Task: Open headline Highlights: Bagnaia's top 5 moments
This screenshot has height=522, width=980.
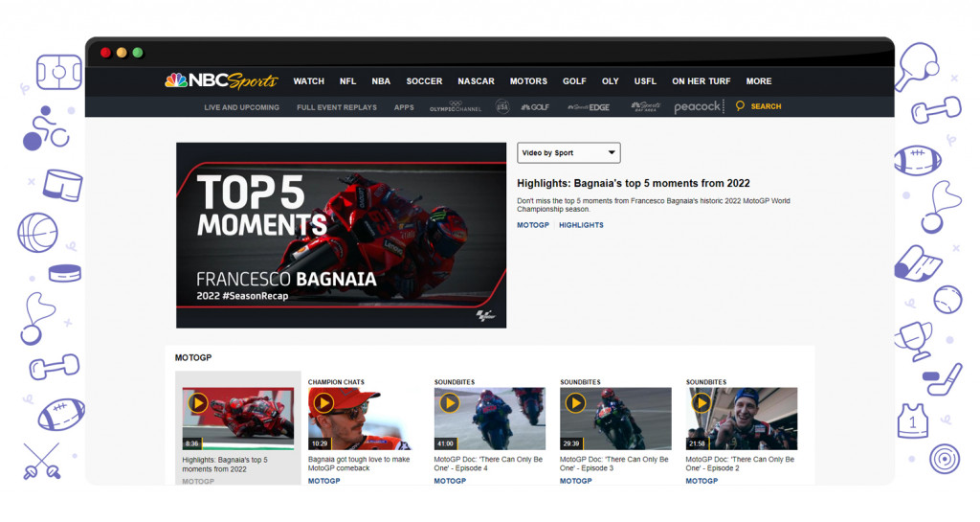Action: click(634, 183)
